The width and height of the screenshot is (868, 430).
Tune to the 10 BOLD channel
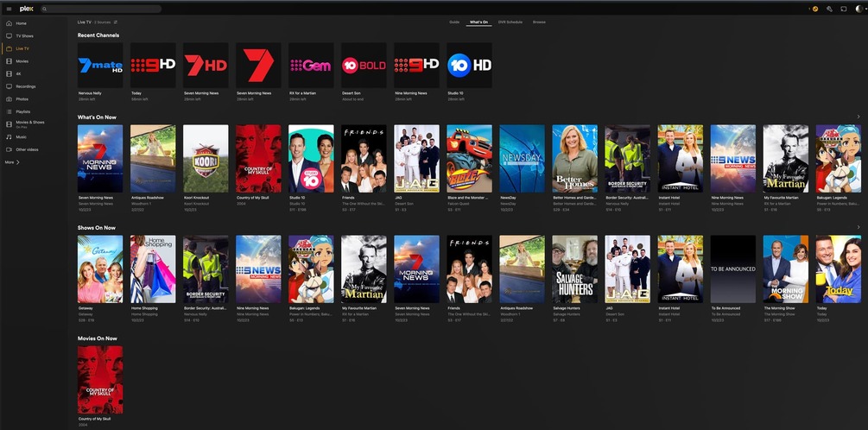[x=364, y=66]
